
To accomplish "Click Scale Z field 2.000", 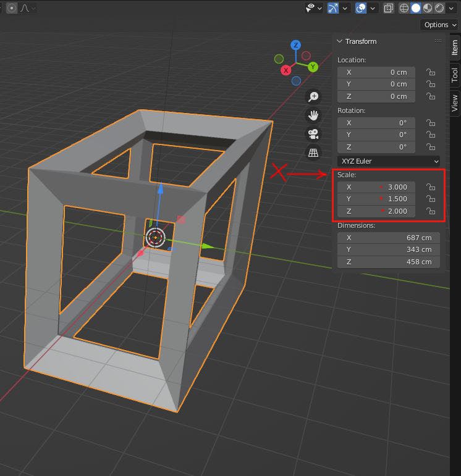I will pyautogui.click(x=376, y=211).
